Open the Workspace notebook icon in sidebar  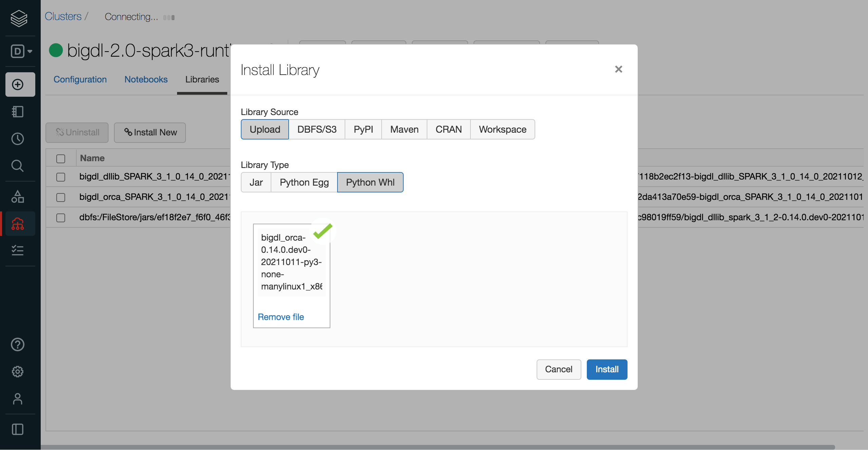[x=18, y=112]
